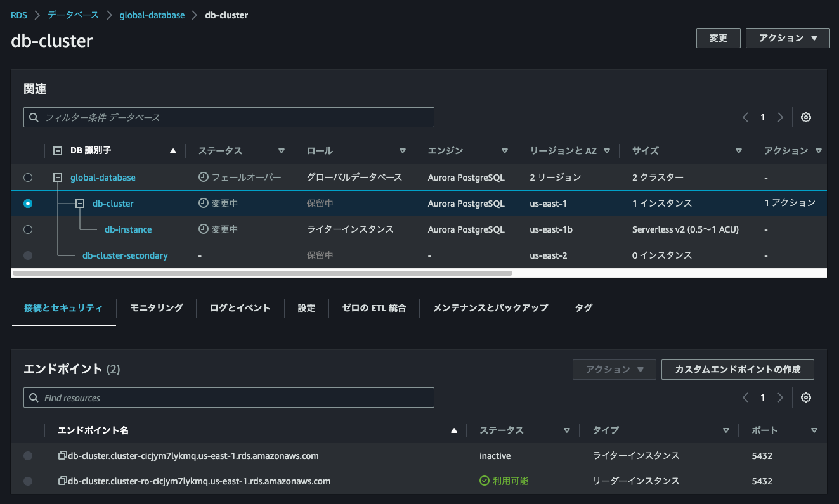This screenshot has height=504, width=839.
Task: Switch to the モニタリング tab
Action: point(155,307)
